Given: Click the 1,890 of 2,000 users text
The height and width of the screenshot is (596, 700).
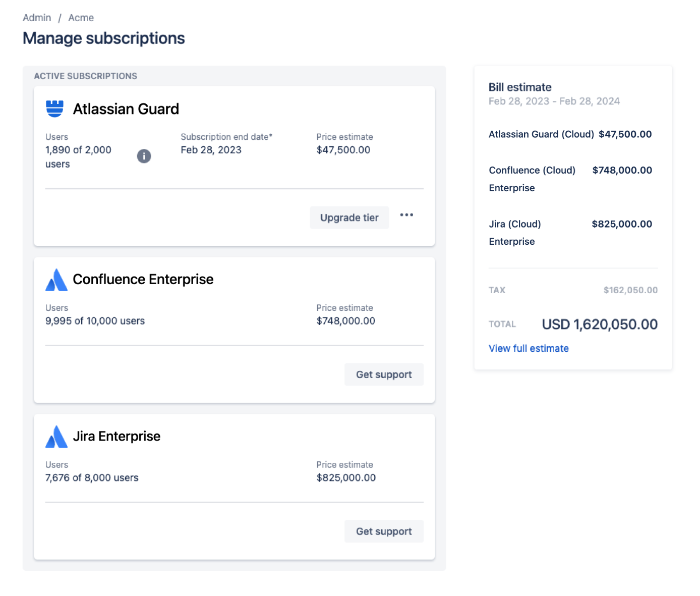Looking at the screenshot, I should click(78, 157).
